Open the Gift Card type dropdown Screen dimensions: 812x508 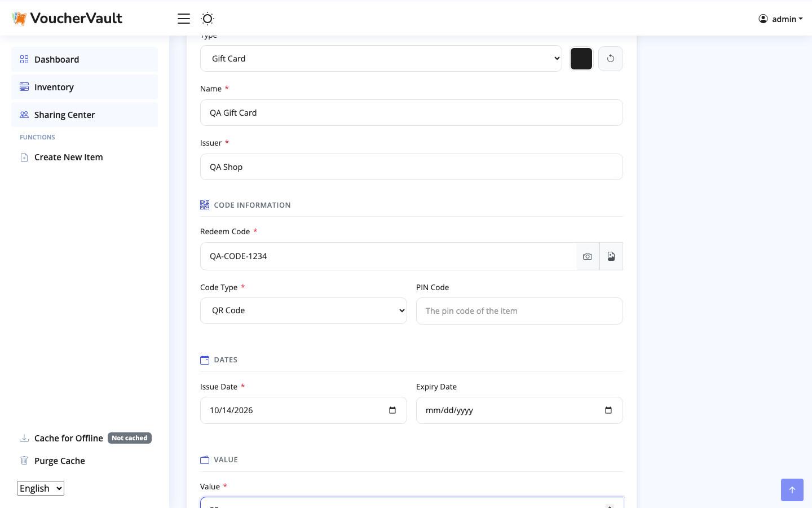tap(381, 59)
